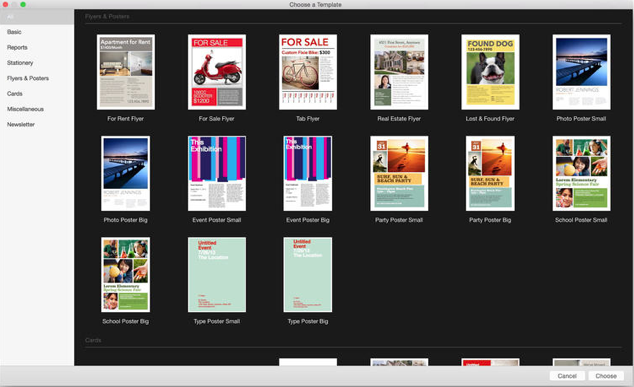Select the For Rent Flyer template
The image size is (634, 387).
[126, 72]
